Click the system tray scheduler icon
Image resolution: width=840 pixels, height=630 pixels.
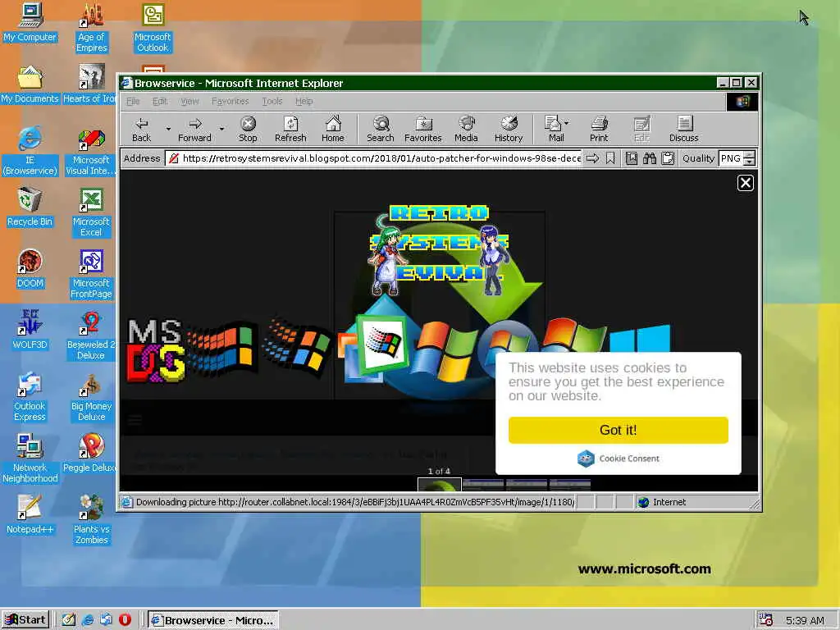[x=765, y=620]
